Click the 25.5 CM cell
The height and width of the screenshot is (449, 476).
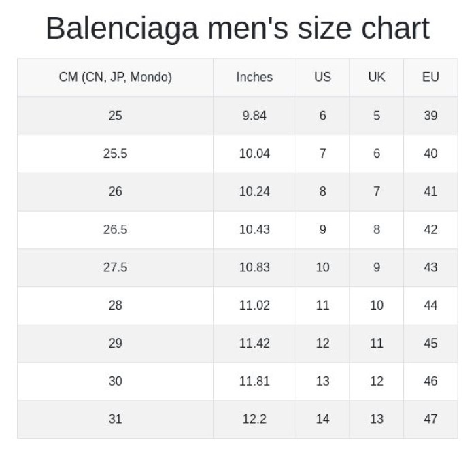[115, 154]
